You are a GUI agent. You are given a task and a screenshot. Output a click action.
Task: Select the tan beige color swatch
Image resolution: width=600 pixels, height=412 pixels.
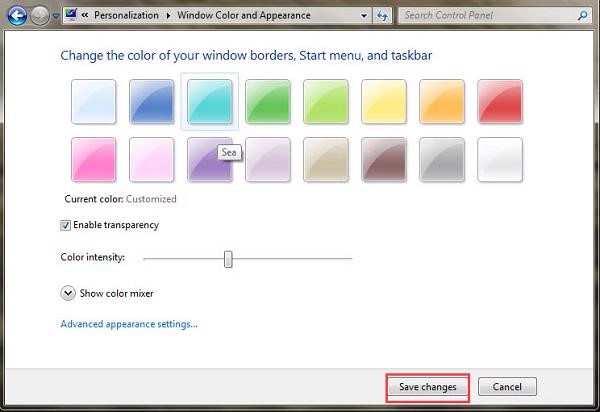click(326, 160)
